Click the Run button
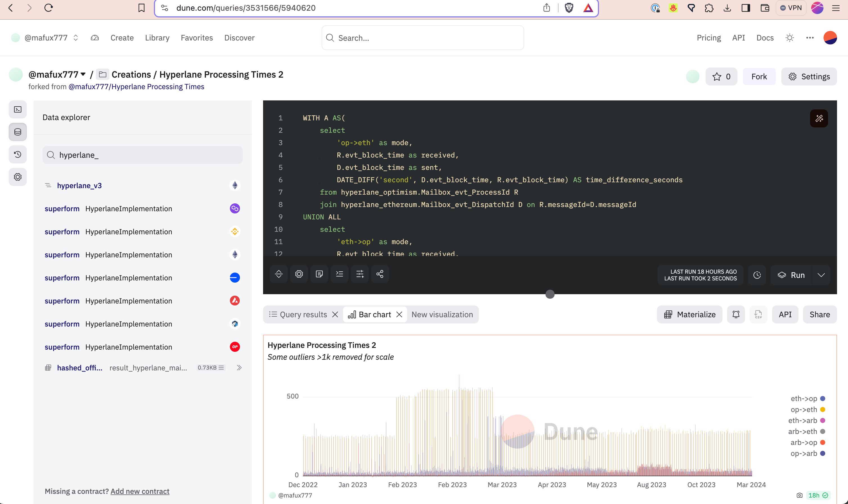 791,275
